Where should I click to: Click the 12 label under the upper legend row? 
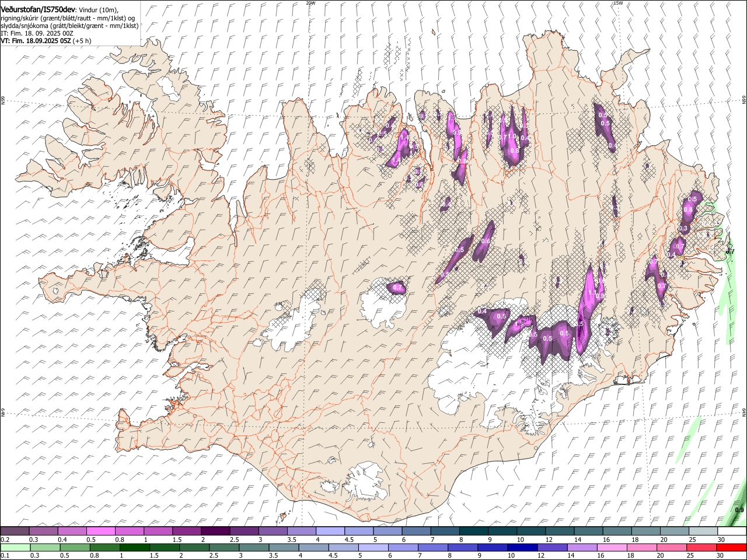coord(550,540)
